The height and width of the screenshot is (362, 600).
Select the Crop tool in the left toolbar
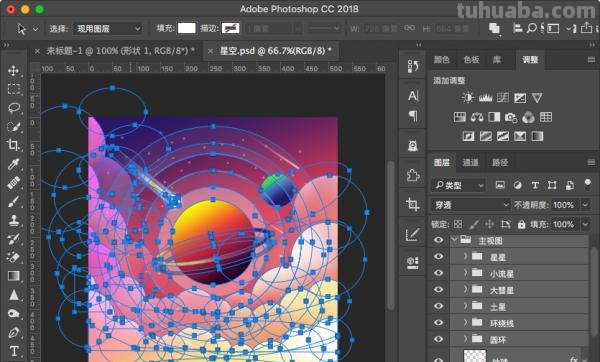(x=13, y=145)
